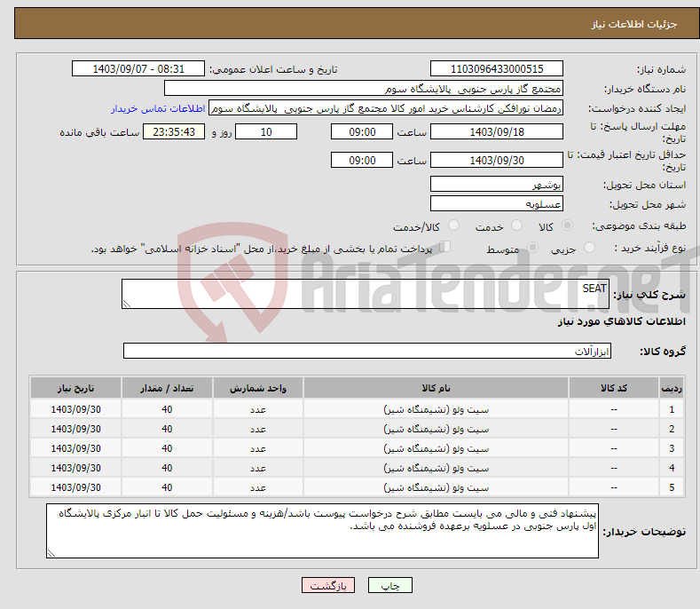700x609 pixels.
Task: Click item name in row 1
Action: coord(436,409)
